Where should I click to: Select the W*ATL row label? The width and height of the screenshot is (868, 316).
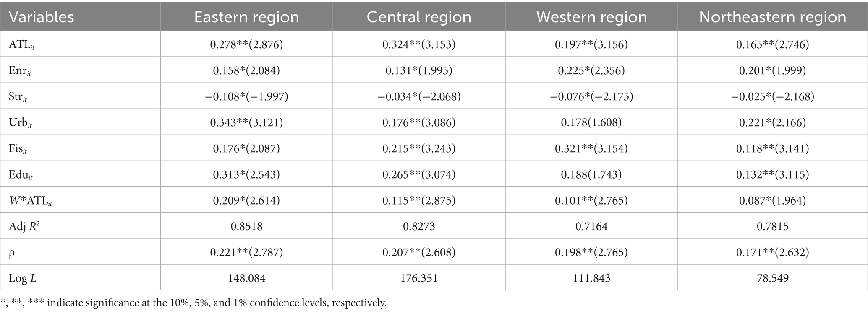(x=30, y=201)
